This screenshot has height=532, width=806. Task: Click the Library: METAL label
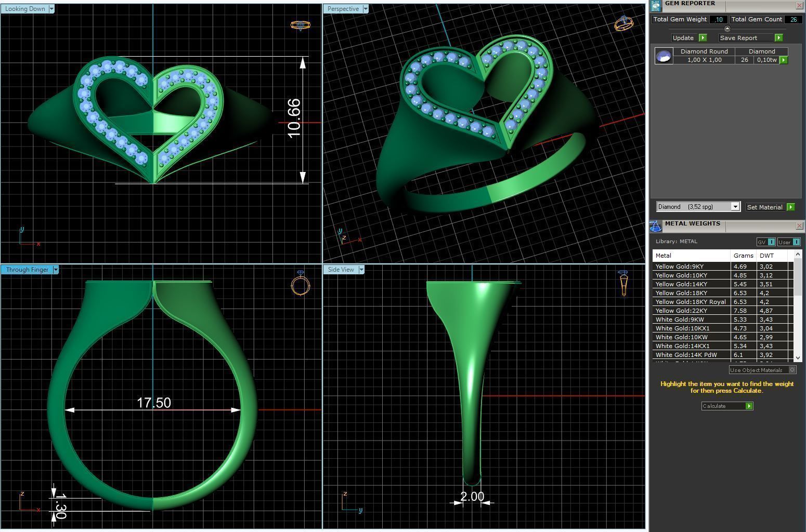[677, 241]
